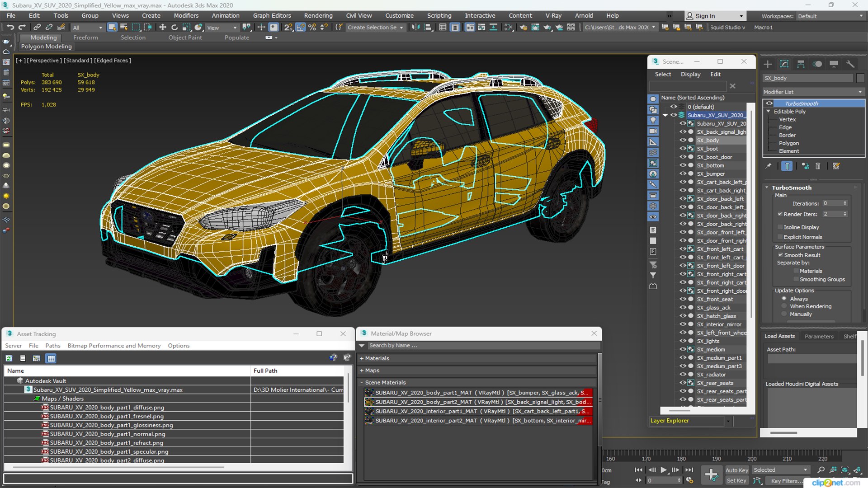The height and width of the screenshot is (488, 868).
Task: Open the Create tab plus icon
Action: tap(768, 64)
